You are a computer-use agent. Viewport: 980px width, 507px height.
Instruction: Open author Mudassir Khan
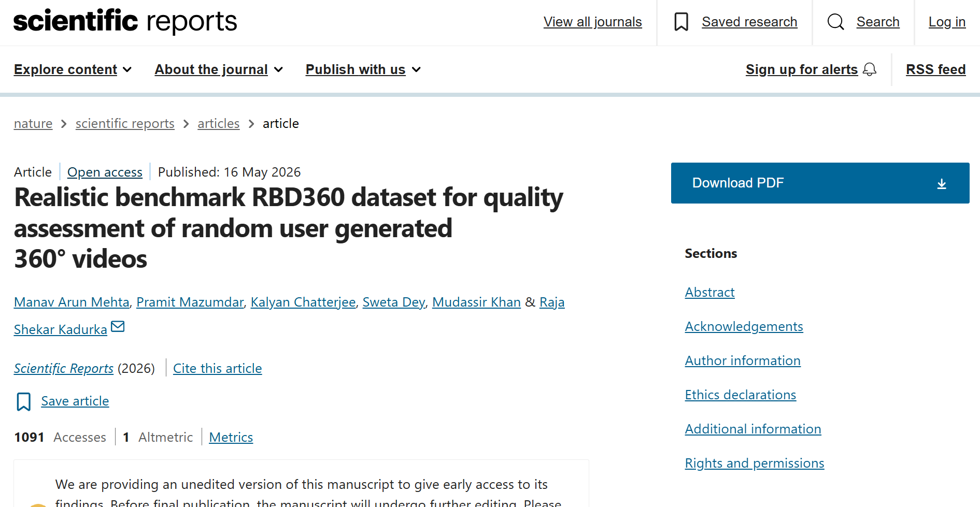coord(476,302)
